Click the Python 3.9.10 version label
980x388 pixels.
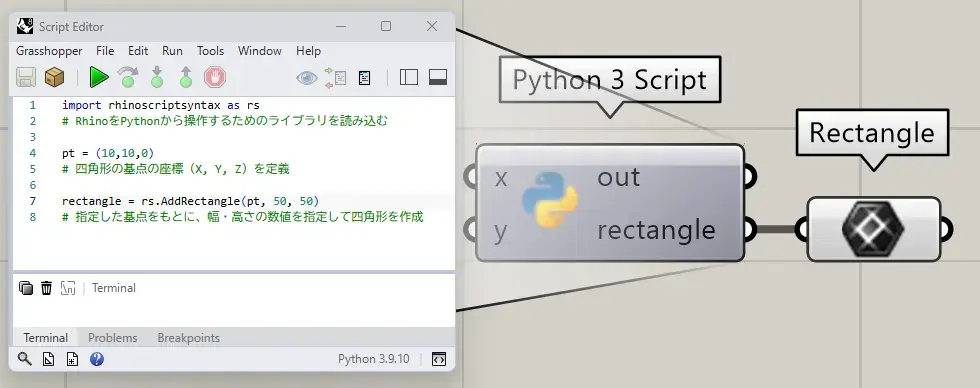pos(374,359)
